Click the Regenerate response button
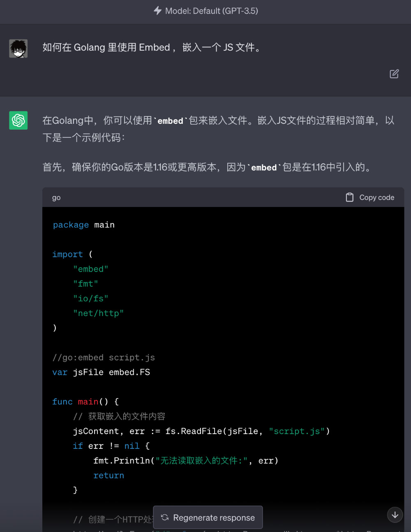 [x=208, y=517]
